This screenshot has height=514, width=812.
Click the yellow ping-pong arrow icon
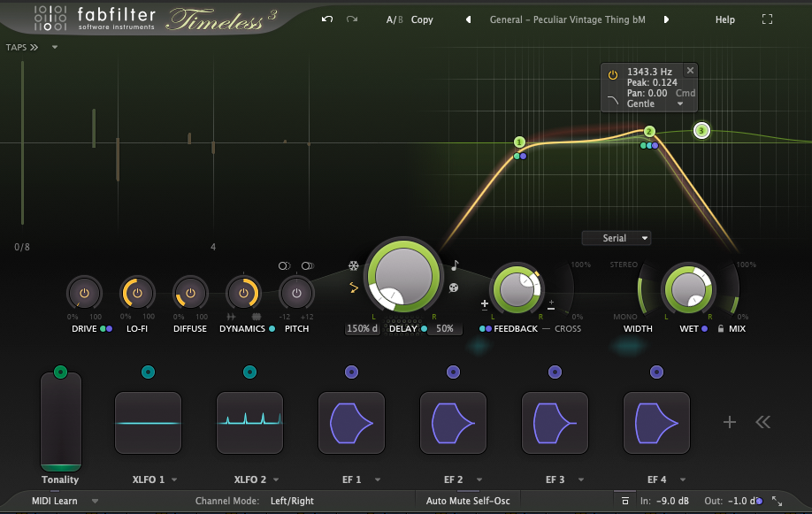[x=354, y=287]
